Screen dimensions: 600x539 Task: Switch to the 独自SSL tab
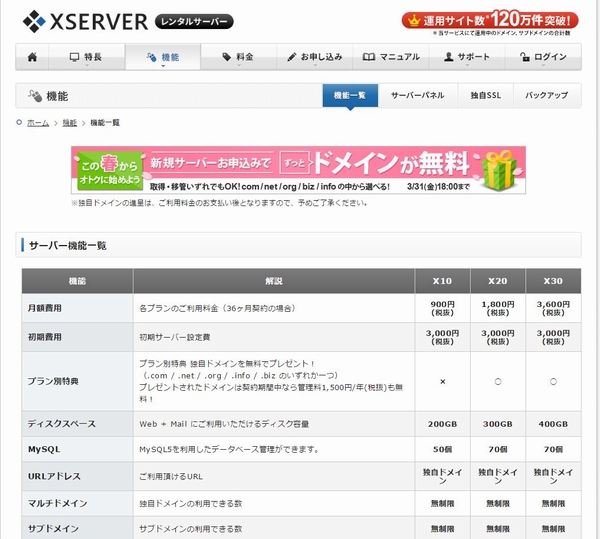(x=486, y=96)
